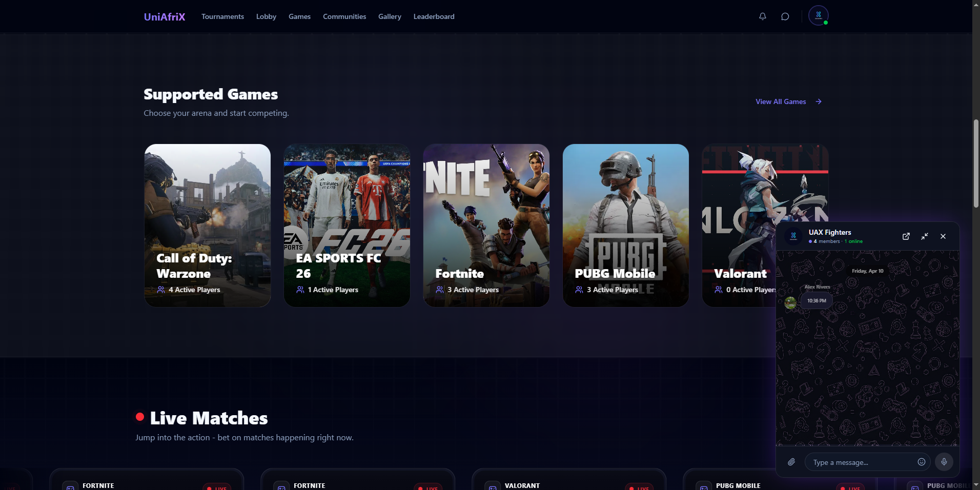Click the microphone voice message button
Viewport: 980px width, 490px height.
pos(944,462)
